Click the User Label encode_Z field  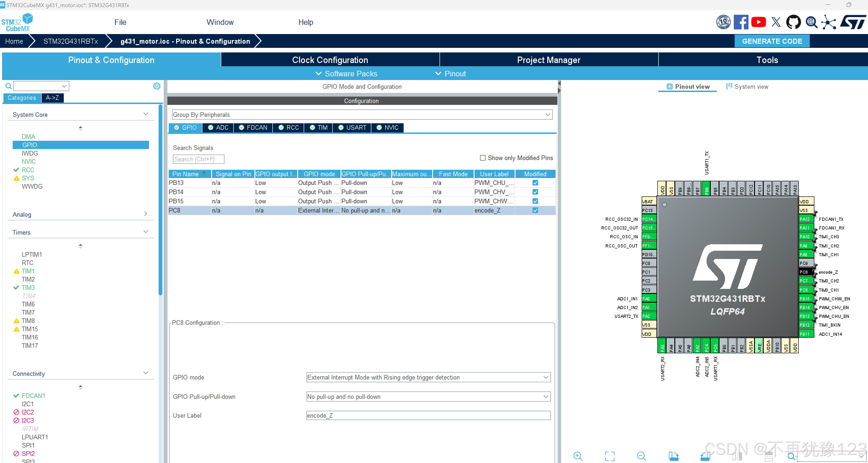(x=428, y=416)
